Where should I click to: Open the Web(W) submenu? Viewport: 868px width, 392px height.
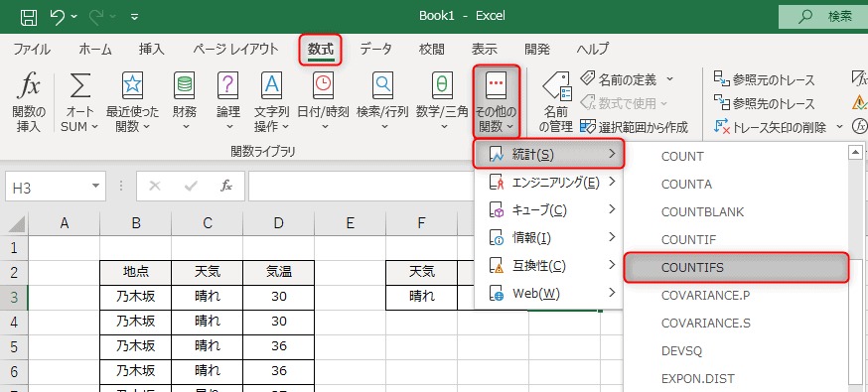[549, 294]
